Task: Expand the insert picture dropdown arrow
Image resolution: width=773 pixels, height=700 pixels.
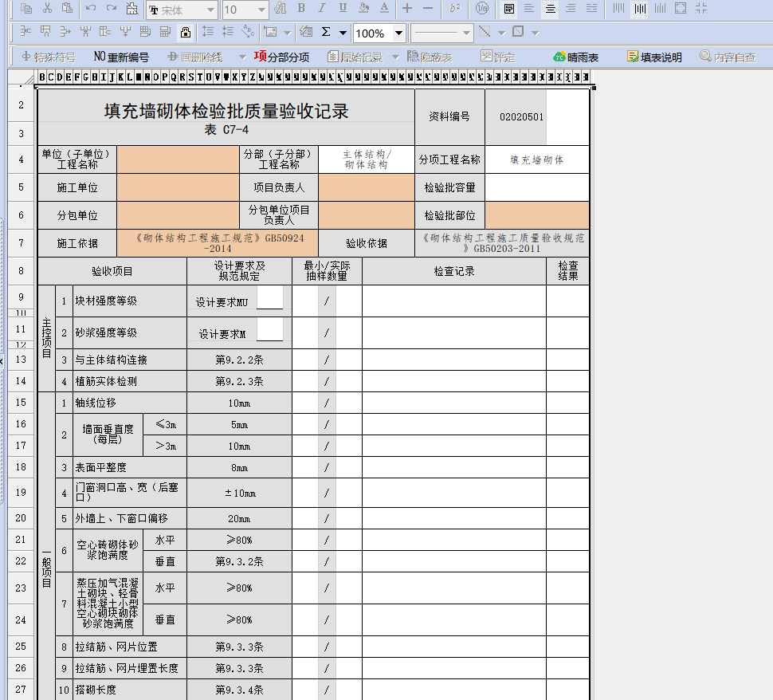Action: tap(288, 33)
